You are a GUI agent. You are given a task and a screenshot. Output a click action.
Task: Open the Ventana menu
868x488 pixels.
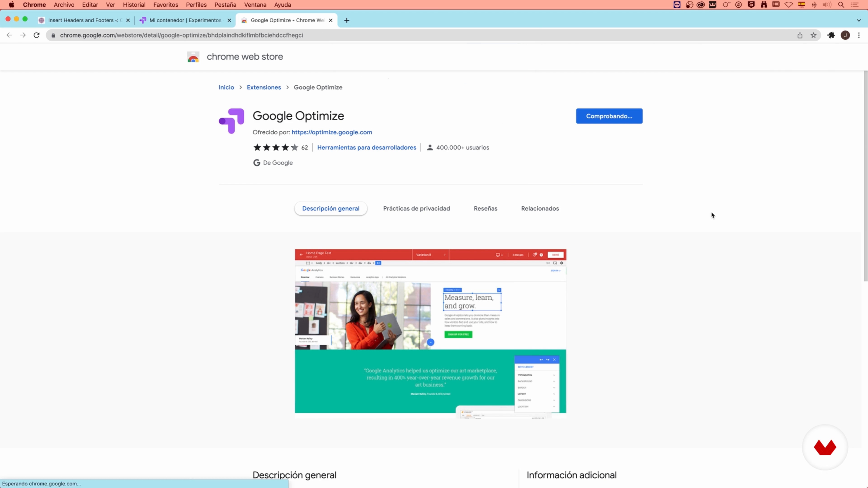pyautogui.click(x=255, y=5)
